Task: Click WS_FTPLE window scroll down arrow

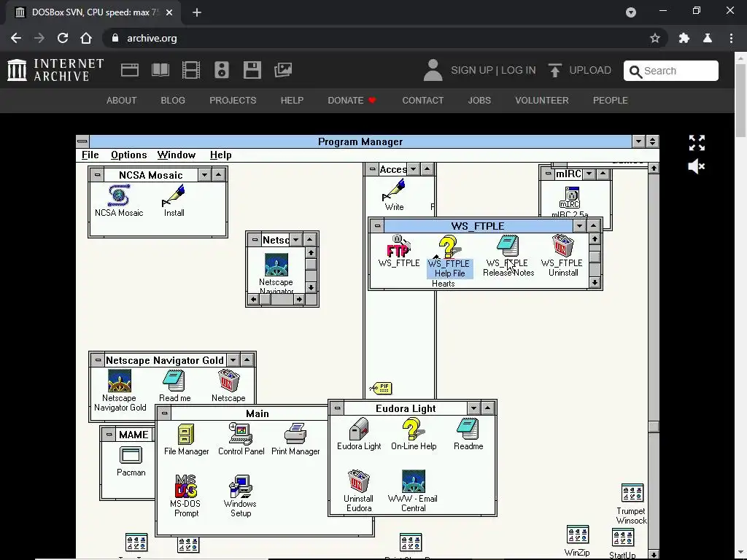Action: pos(595,282)
